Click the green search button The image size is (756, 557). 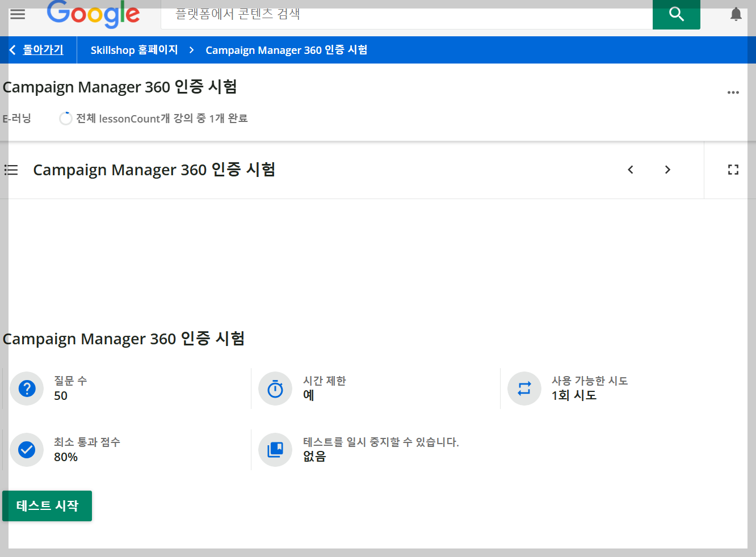click(x=676, y=14)
